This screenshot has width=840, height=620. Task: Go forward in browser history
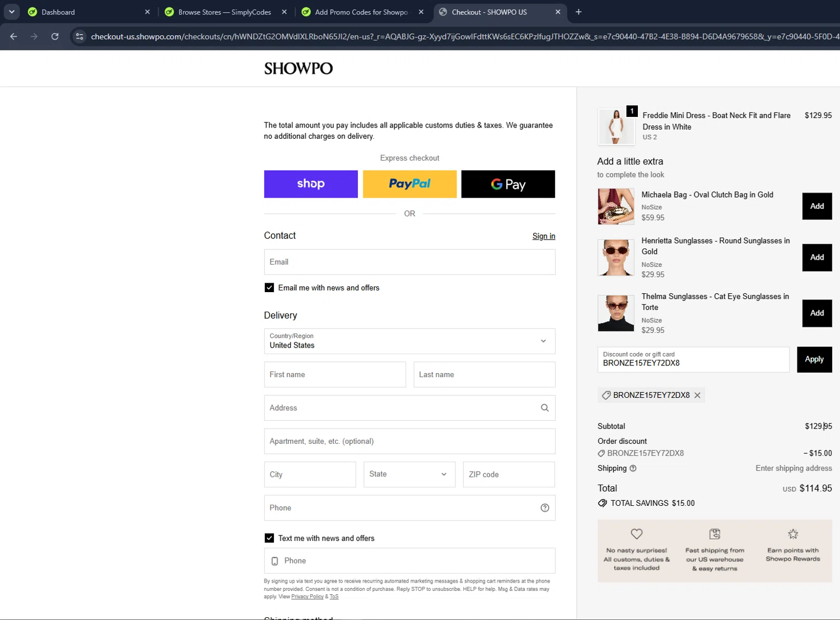point(34,36)
